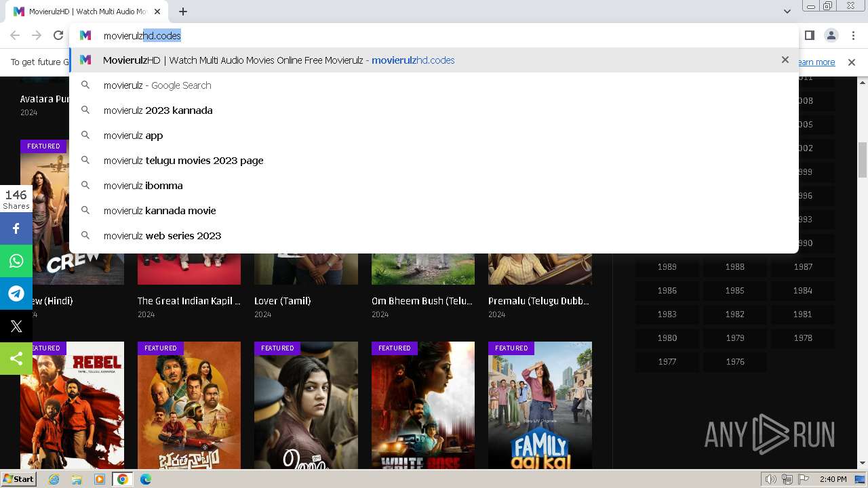Open the Family Aaj Kal poster
The height and width of the screenshot is (488, 868).
tap(540, 405)
